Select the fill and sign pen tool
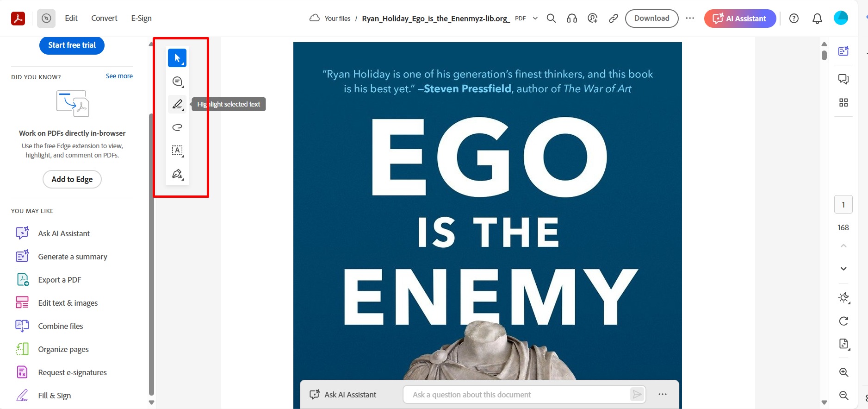 pyautogui.click(x=177, y=174)
